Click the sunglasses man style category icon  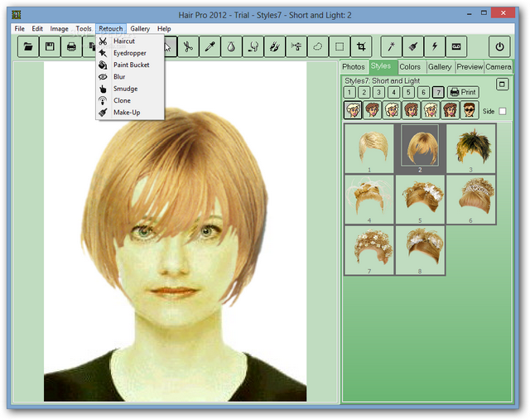click(x=470, y=110)
